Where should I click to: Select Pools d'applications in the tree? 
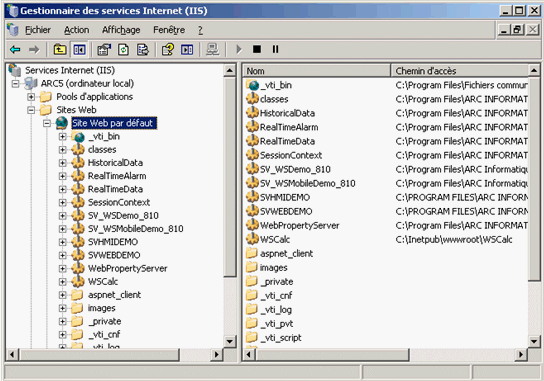(94, 96)
